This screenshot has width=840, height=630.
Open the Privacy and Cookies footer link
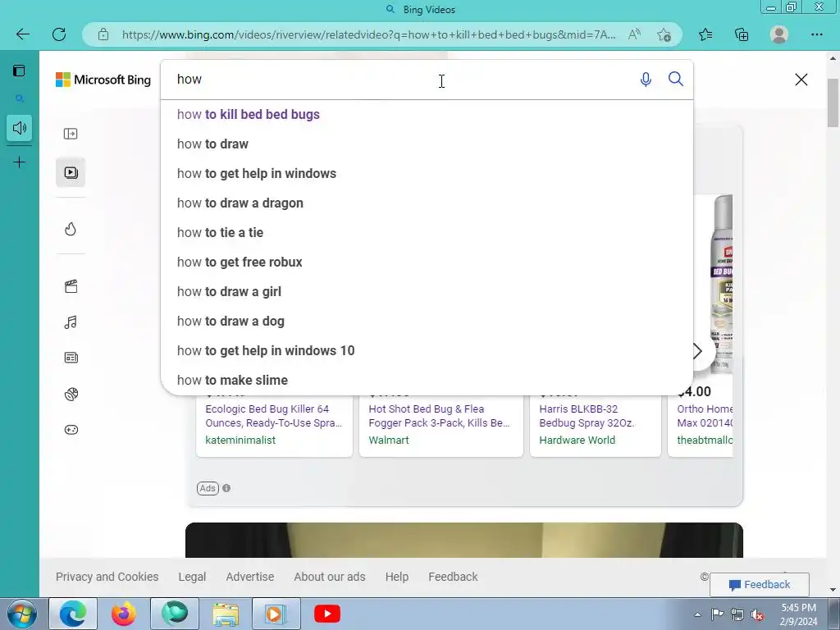click(x=107, y=577)
